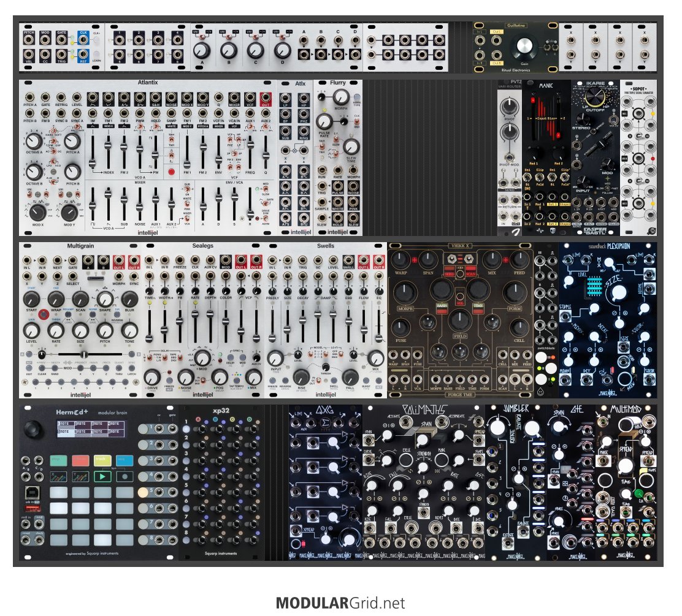Viewport: 682px width, 616px height.
Task: Click attenuator knob A in the top row
Action: [202, 50]
